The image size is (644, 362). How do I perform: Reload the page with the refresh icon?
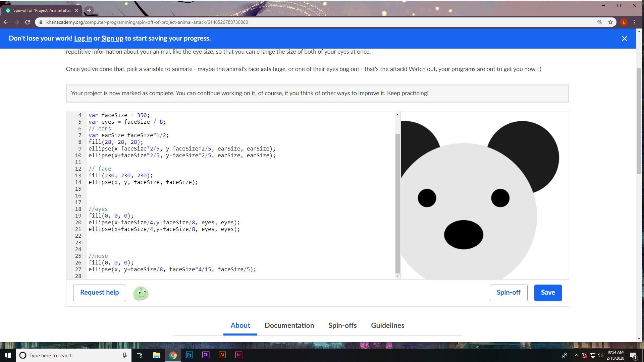(x=28, y=22)
